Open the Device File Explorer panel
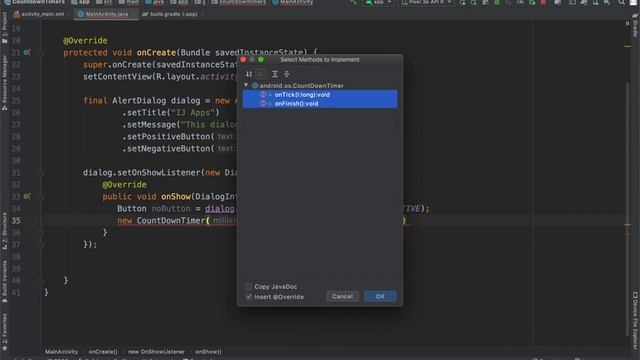This screenshot has height=360, width=640. [635, 320]
